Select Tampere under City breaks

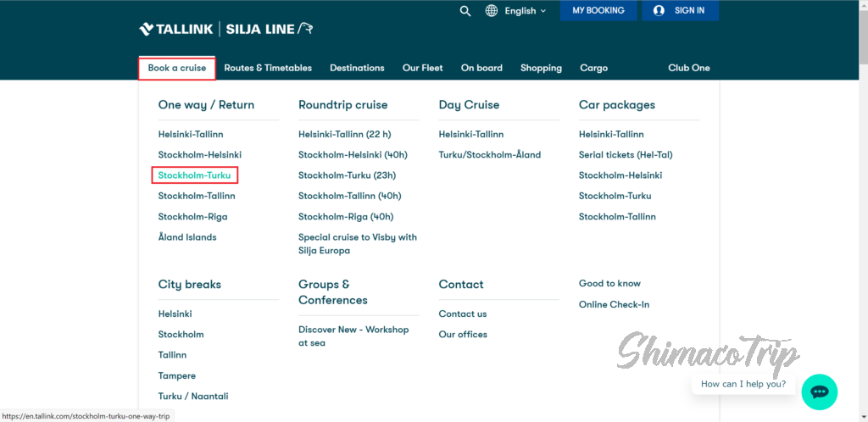pos(176,375)
